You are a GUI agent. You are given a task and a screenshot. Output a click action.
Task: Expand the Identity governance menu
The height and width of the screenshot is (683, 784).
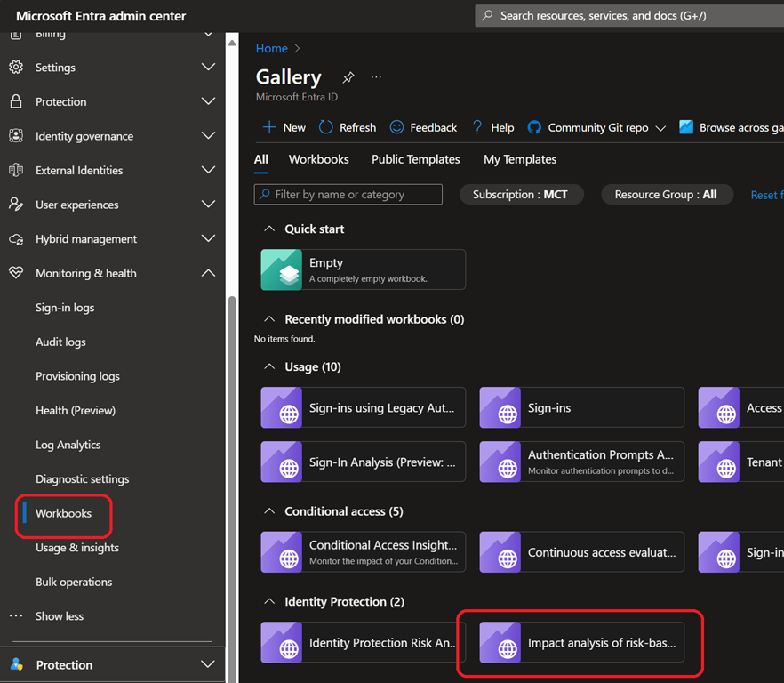[208, 136]
